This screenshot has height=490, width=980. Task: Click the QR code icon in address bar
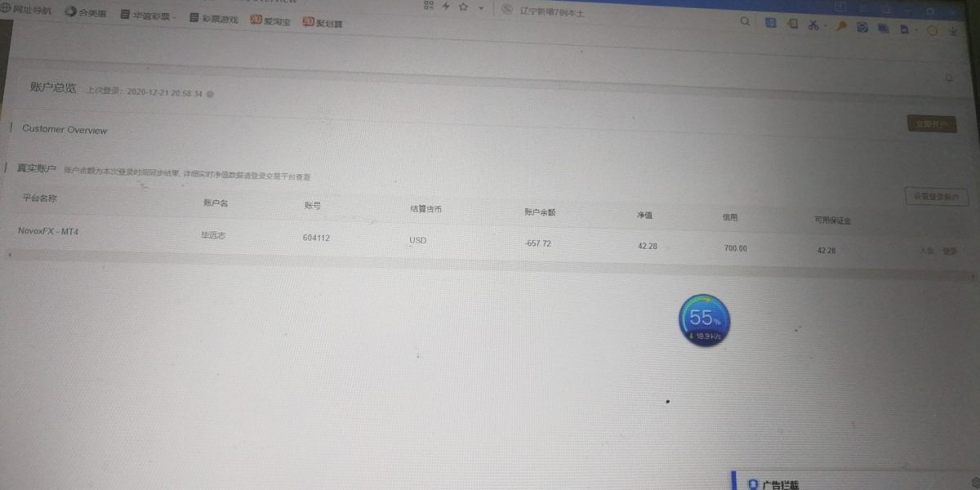(x=429, y=5)
